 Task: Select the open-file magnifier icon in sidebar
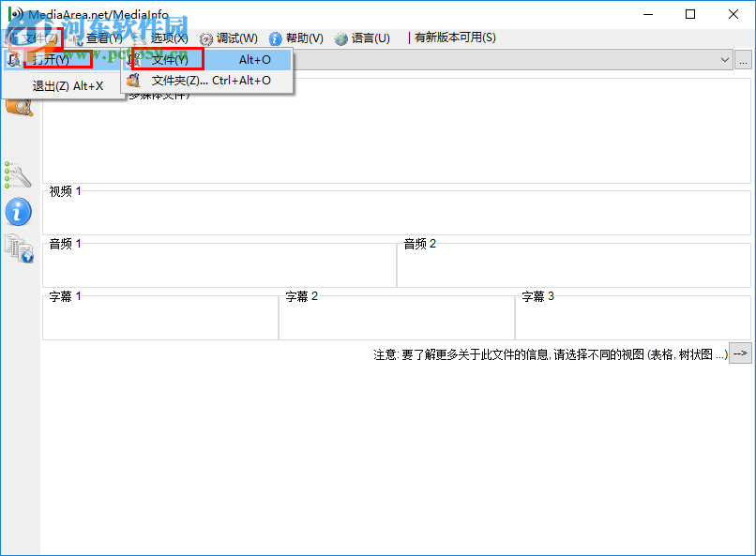click(x=20, y=107)
